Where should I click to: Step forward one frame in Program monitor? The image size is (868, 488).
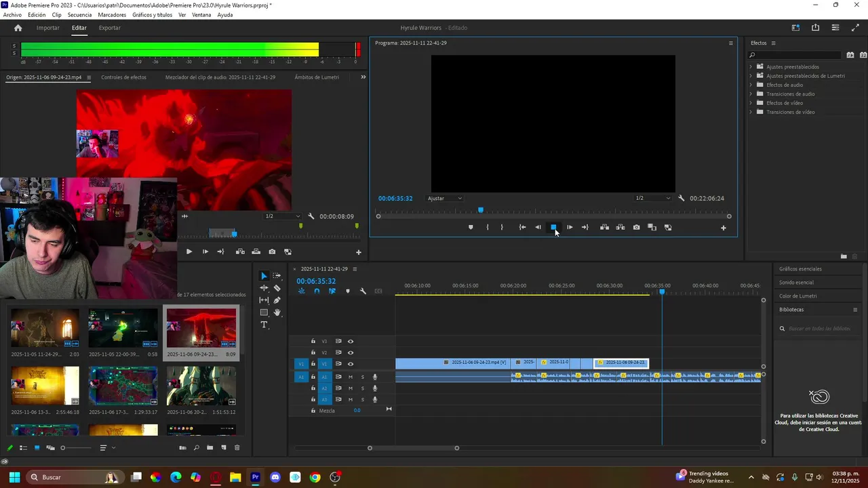click(x=569, y=228)
